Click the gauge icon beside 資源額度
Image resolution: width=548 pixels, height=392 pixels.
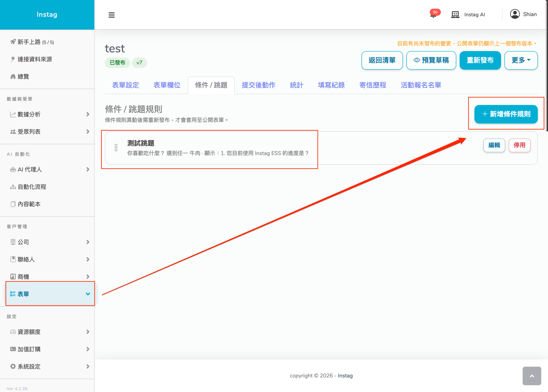13,332
